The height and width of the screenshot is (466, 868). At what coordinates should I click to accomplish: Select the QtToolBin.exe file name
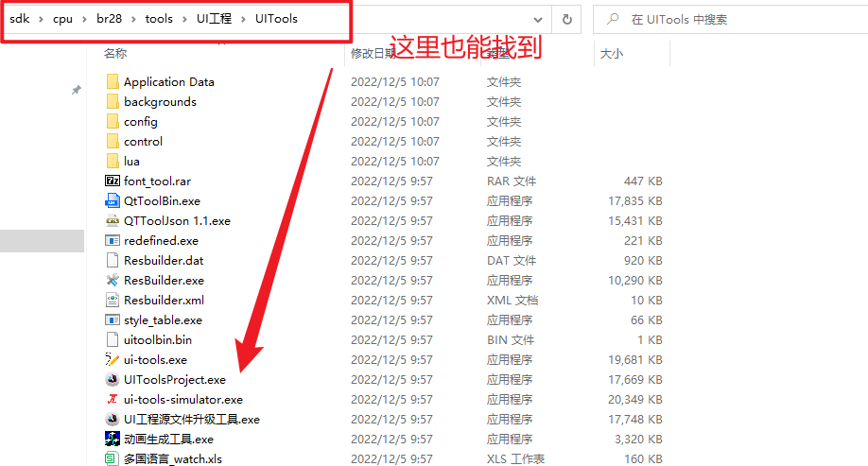click(x=163, y=201)
